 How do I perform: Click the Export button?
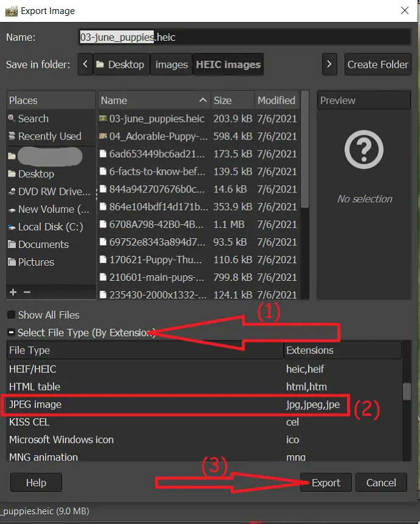pos(326,482)
